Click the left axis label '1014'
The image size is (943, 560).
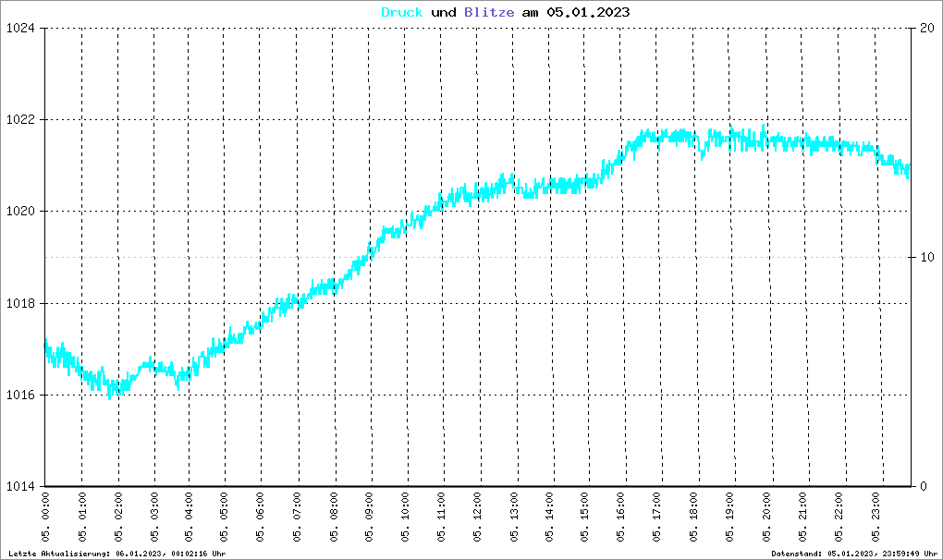point(18,487)
